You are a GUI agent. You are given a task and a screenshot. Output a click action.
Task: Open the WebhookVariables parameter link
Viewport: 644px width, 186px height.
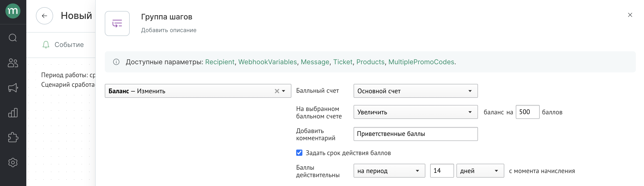267,62
